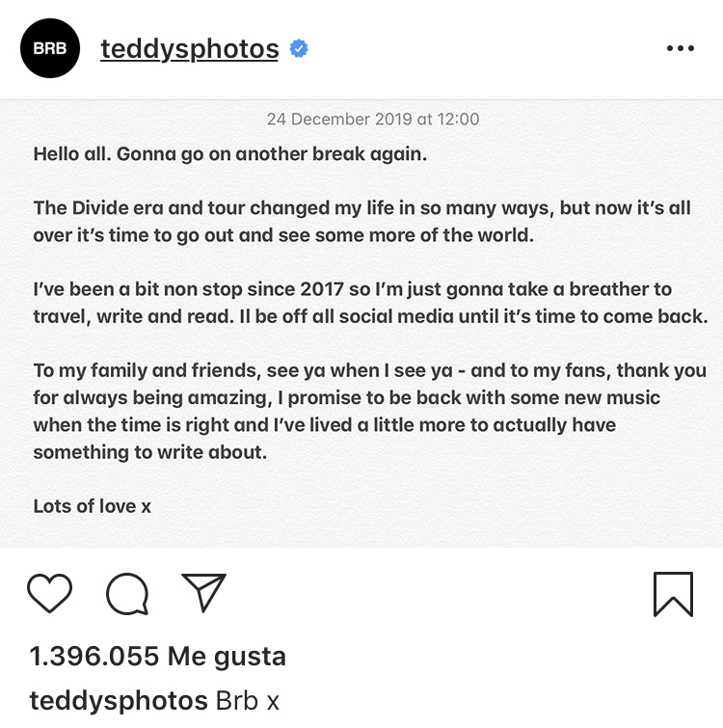Share the post with the paper plane icon

(x=203, y=592)
